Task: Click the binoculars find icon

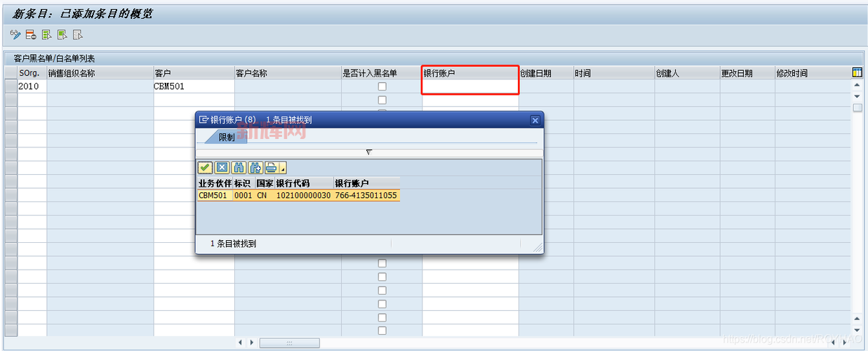Action: click(x=239, y=167)
